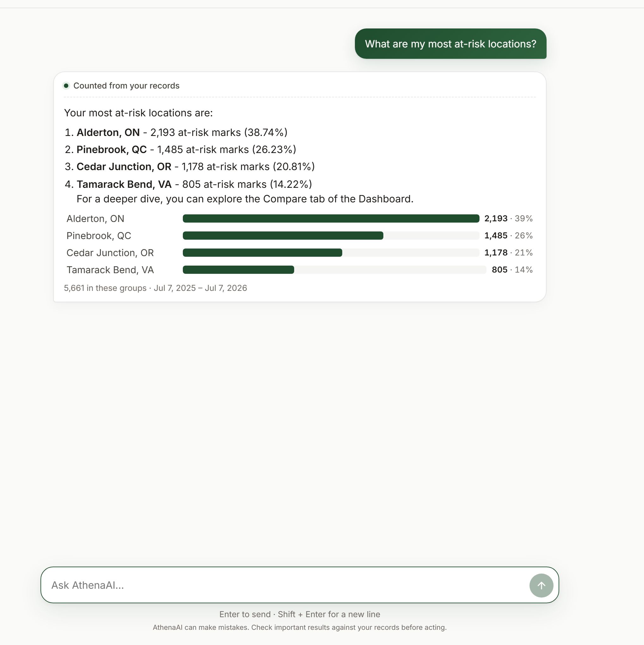
Task: Click the Alderton, ON chart row label
Action: 96,219
